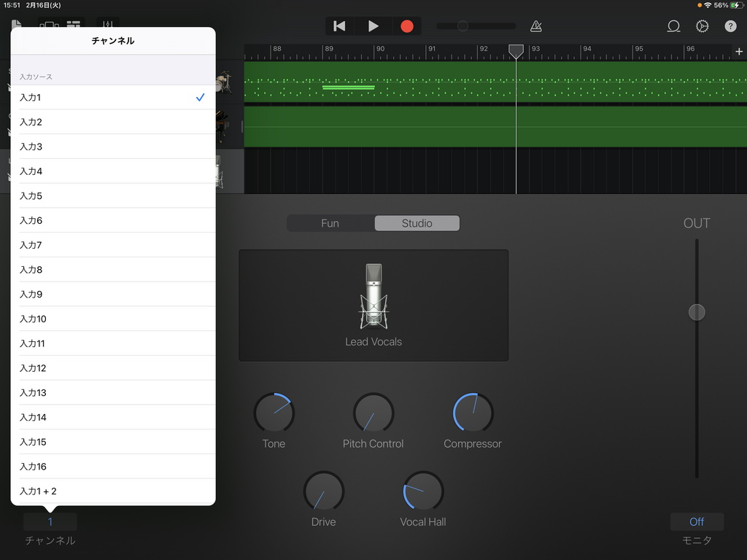Click the Tone knob

274,413
